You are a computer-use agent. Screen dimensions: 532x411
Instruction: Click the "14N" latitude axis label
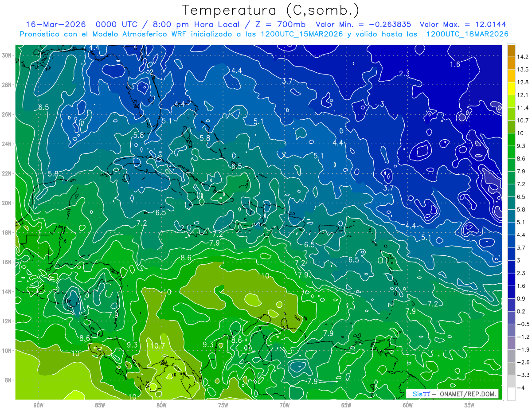tap(7, 292)
